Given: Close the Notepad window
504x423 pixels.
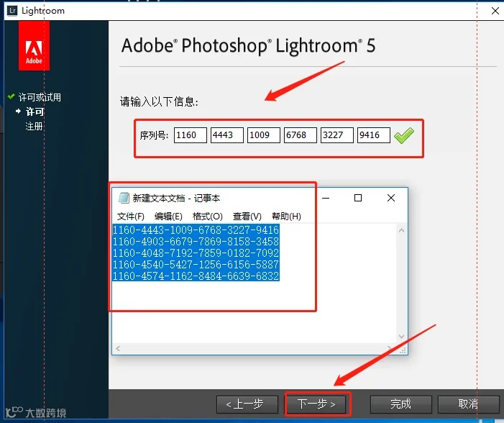Looking at the screenshot, I should [391, 198].
